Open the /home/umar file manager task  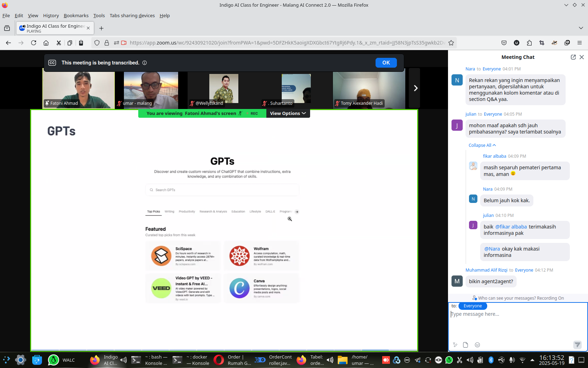tap(356, 360)
